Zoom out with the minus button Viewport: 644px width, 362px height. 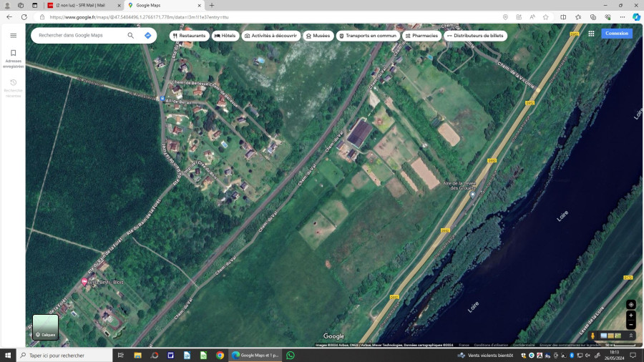630,325
